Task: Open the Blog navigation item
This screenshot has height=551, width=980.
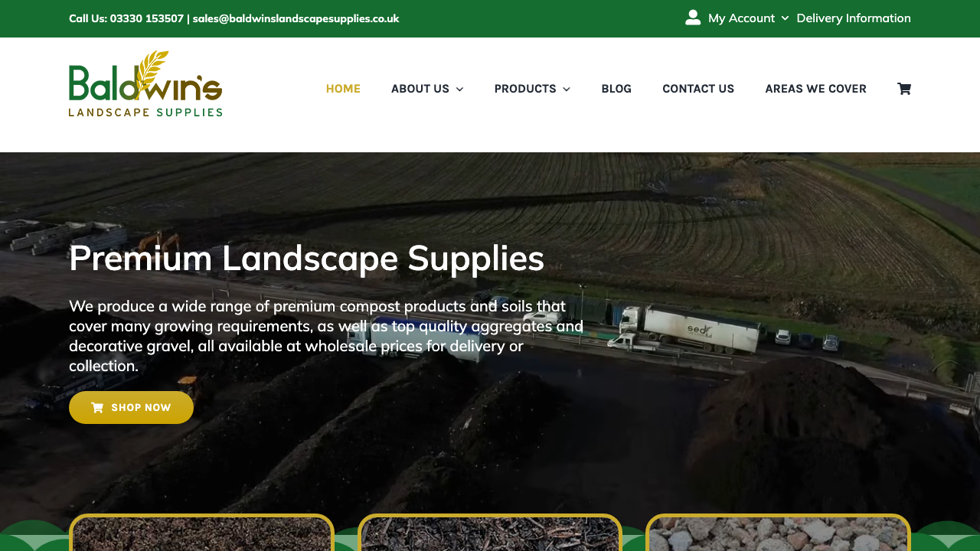Action: coord(616,88)
